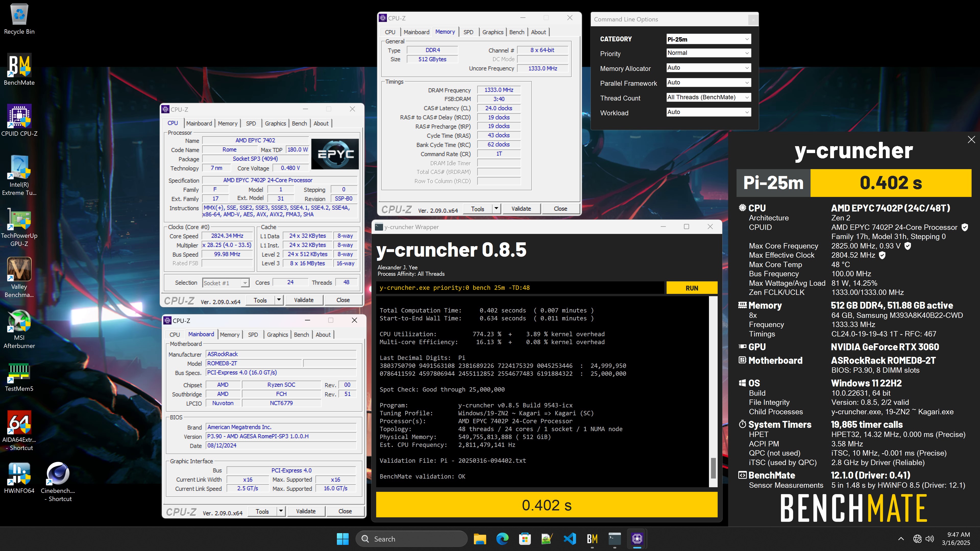The image size is (980, 551).
Task: Open the notepad app icon in taskbar
Action: (547, 539)
